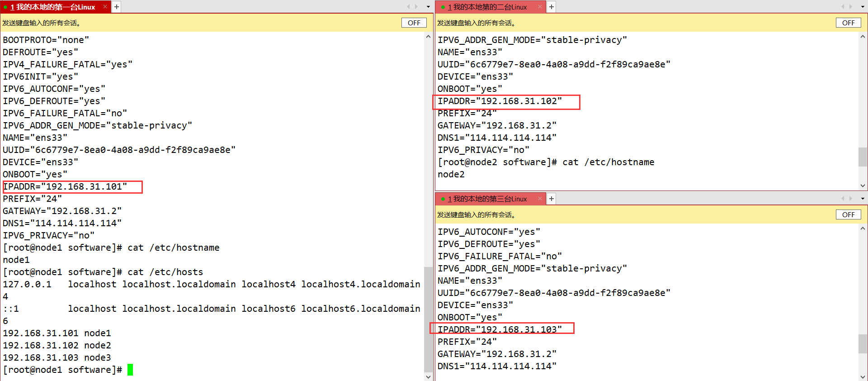The image size is (868, 381).
Task: Click previous-tab arrow in second pane
Action: pos(843,7)
